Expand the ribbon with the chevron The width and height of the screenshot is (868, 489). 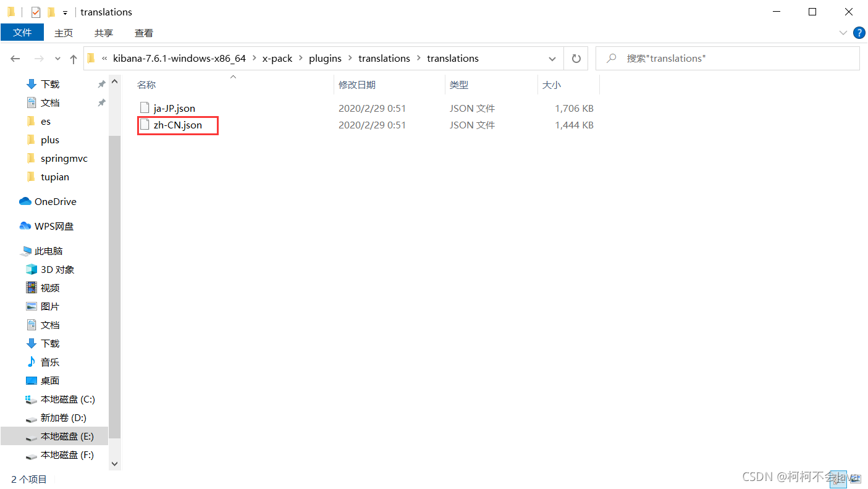coord(843,33)
